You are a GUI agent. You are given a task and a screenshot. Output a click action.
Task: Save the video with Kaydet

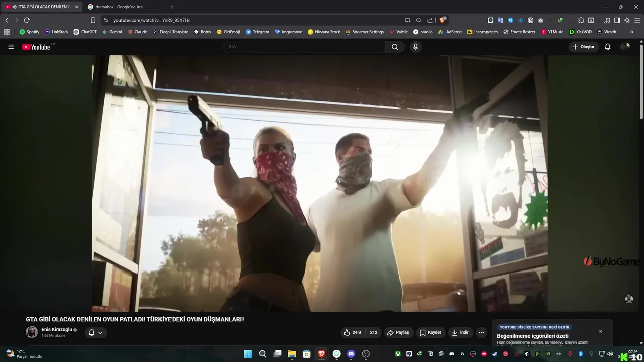pyautogui.click(x=430, y=332)
